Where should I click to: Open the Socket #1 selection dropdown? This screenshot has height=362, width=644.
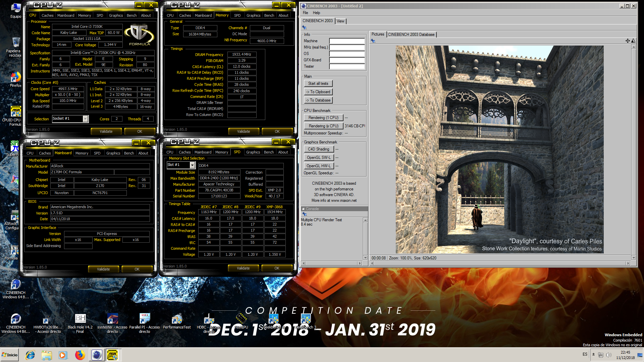click(86, 119)
